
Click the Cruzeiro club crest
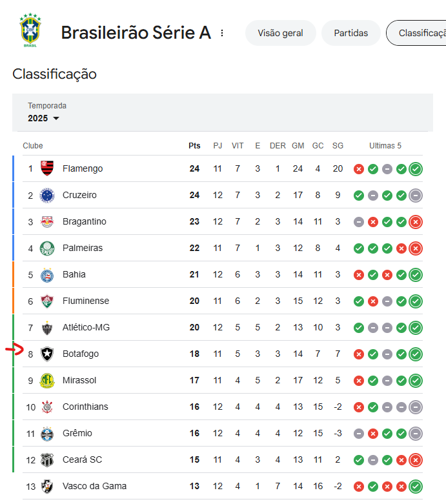[47, 195]
